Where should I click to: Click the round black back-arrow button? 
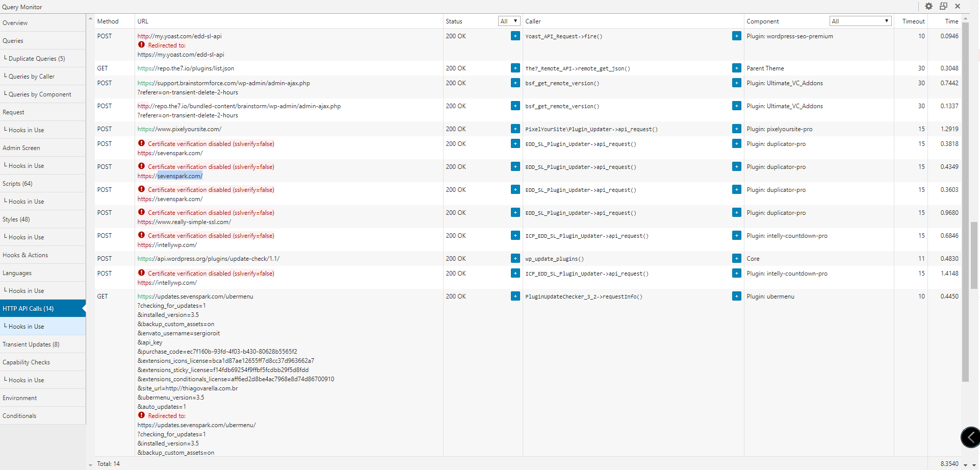pyautogui.click(x=970, y=437)
